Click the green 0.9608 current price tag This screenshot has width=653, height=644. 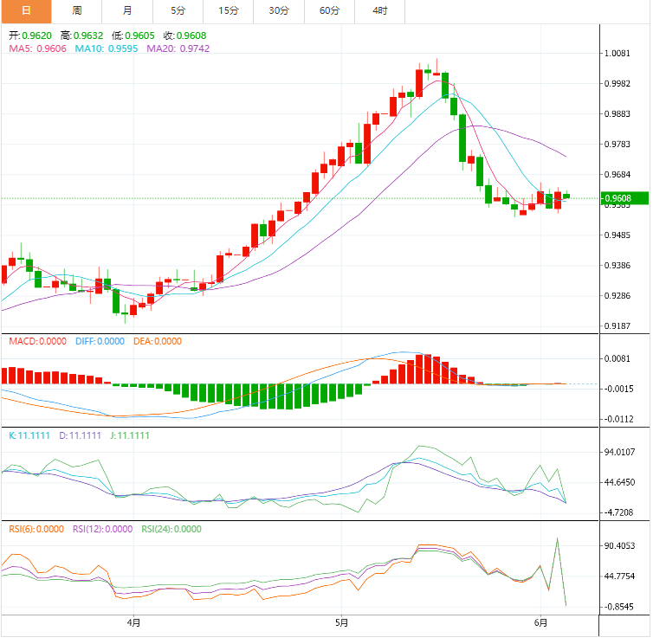click(624, 198)
